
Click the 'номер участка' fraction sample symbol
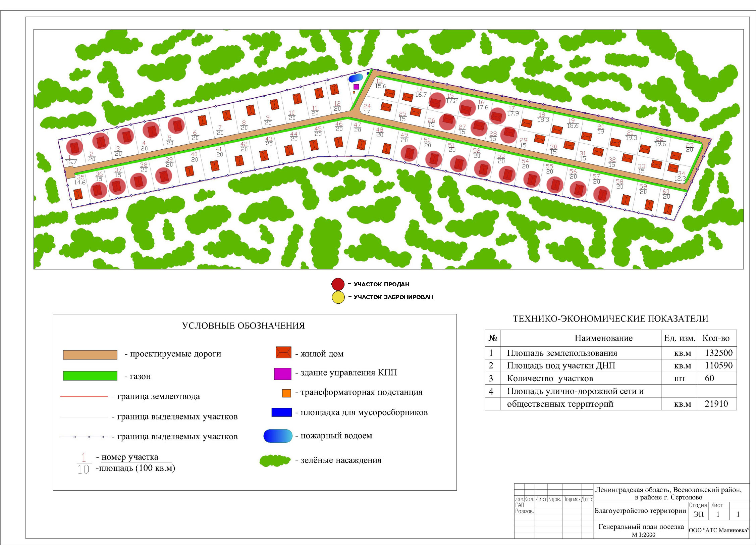tap(84, 463)
